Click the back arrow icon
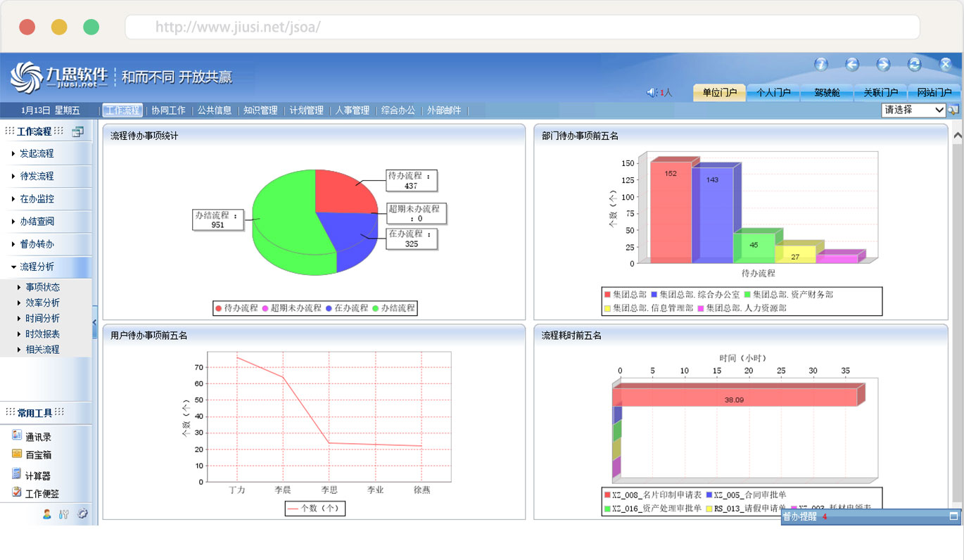Image resolution: width=964 pixels, height=560 pixels. (x=852, y=65)
